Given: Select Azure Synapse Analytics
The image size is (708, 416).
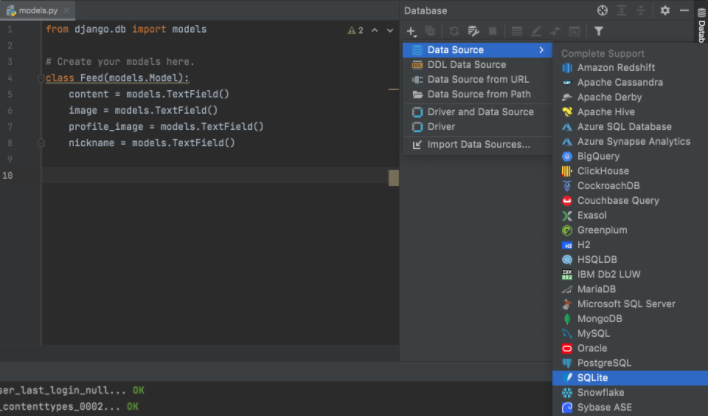Looking at the screenshot, I should [x=630, y=141].
